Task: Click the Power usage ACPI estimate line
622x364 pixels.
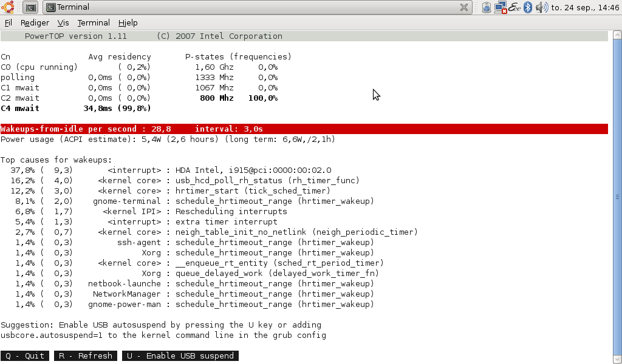Action: pyautogui.click(x=168, y=140)
